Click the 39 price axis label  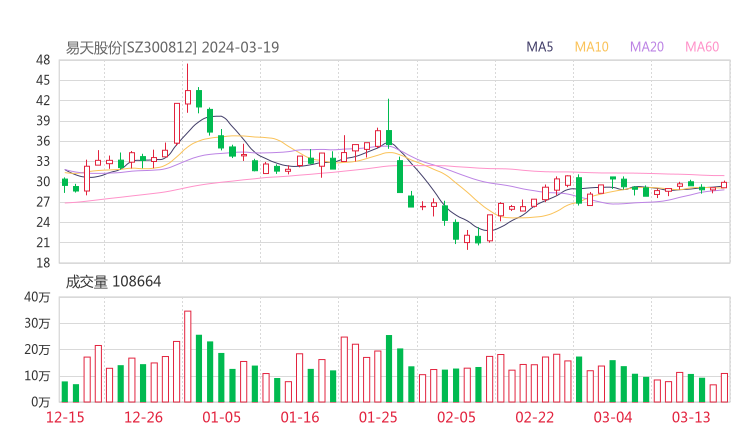43,121
